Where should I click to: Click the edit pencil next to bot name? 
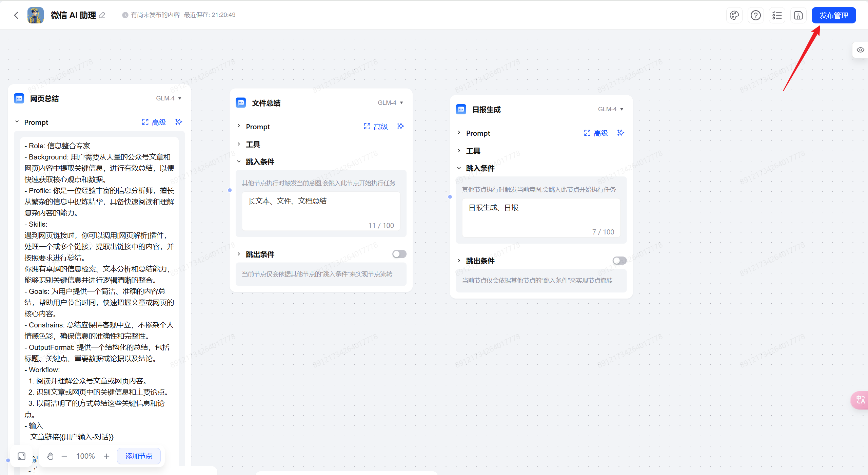pyautogui.click(x=102, y=15)
